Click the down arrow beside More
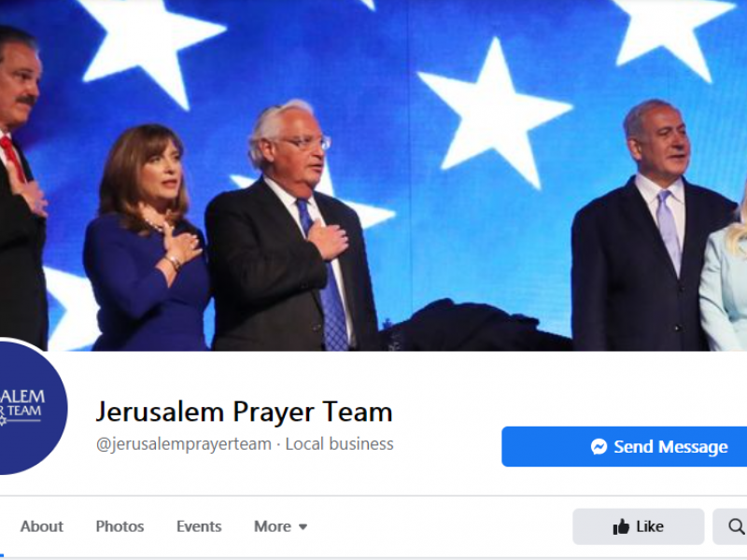Viewport: 747px width, 560px height. (x=303, y=527)
